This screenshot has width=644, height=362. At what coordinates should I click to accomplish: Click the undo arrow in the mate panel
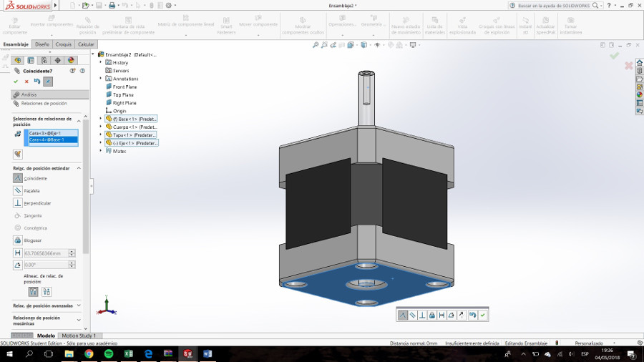(x=37, y=82)
